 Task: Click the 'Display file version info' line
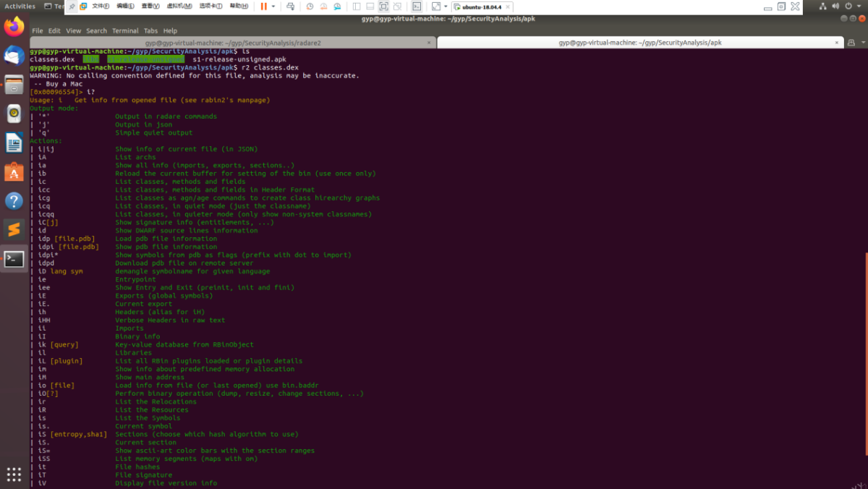click(x=166, y=483)
